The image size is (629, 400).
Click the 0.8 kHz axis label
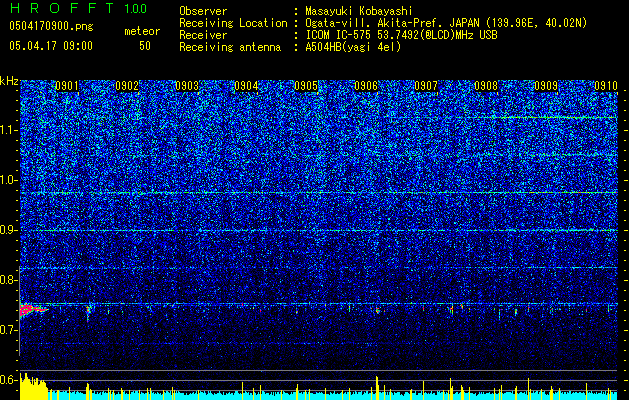pos(8,280)
